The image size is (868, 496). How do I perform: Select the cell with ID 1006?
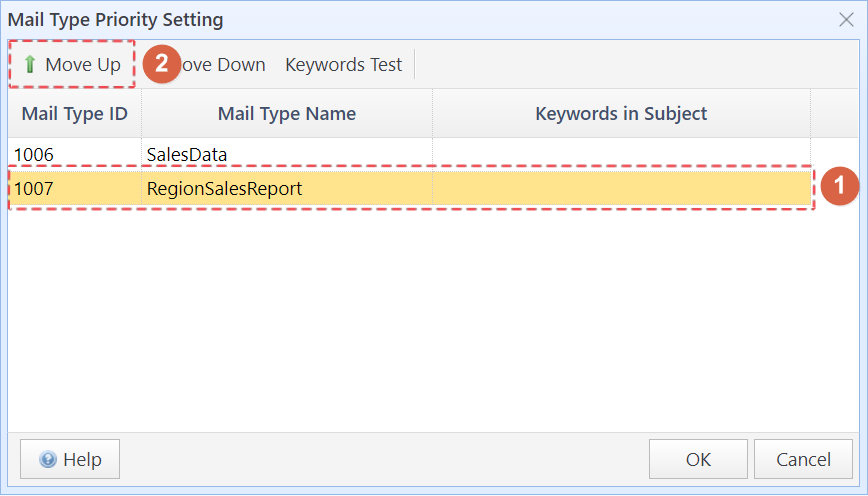[74, 155]
